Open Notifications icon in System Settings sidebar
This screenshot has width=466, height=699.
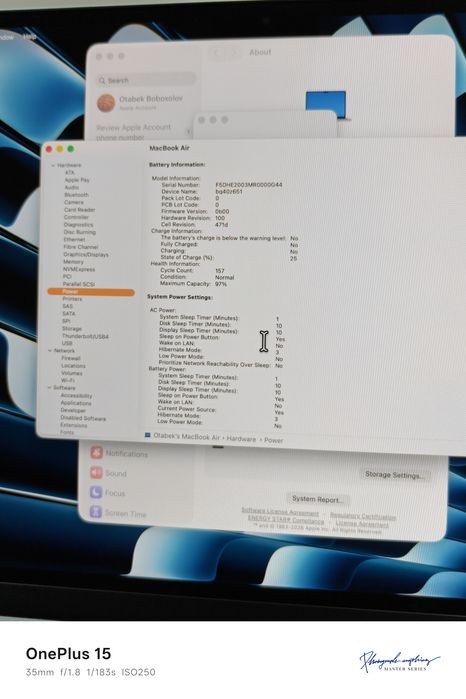click(96, 452)
